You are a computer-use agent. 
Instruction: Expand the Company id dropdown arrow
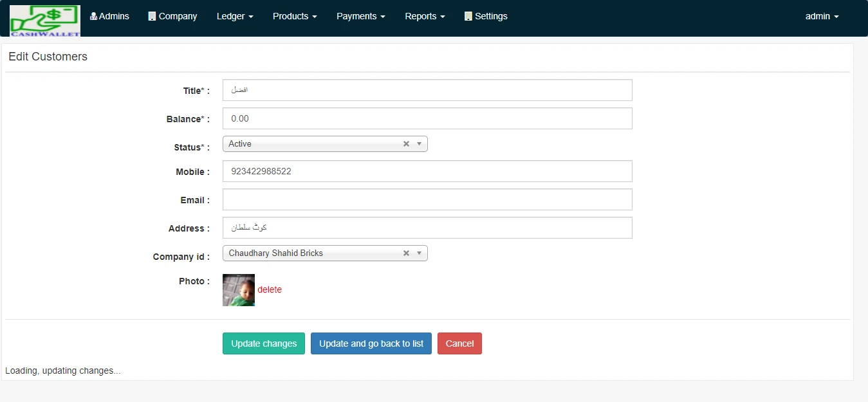tap(419, 253)
